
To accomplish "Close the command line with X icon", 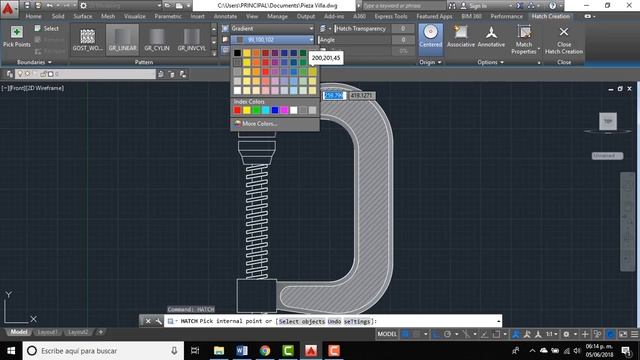I will (x=148, y=321).
